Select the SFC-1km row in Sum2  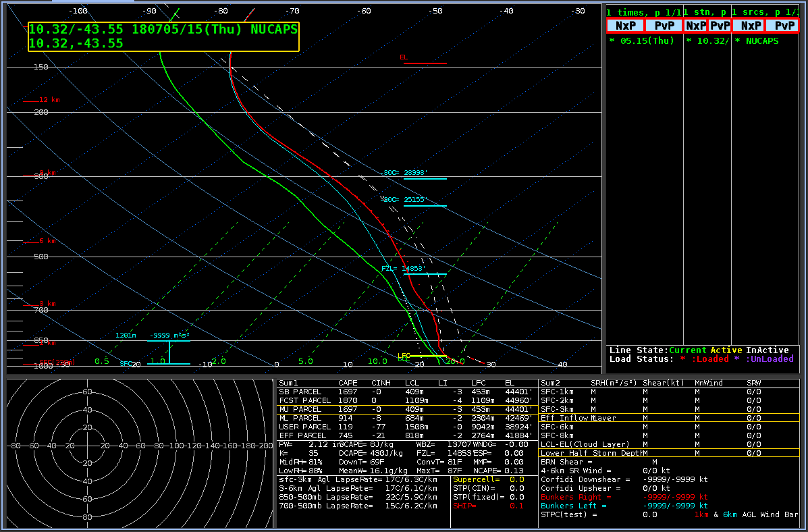(x=669, y=392)
